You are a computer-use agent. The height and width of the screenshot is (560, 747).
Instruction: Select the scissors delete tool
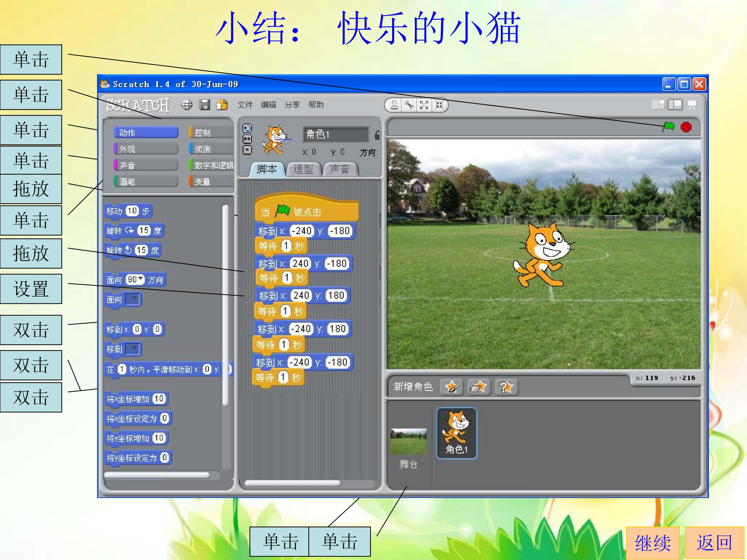pos(409,105)
